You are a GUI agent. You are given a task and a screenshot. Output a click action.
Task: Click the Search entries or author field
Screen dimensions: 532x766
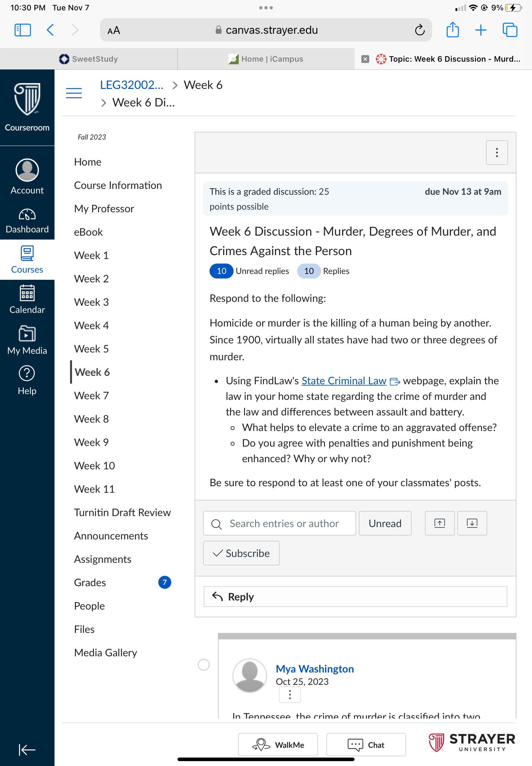(280, 523)
